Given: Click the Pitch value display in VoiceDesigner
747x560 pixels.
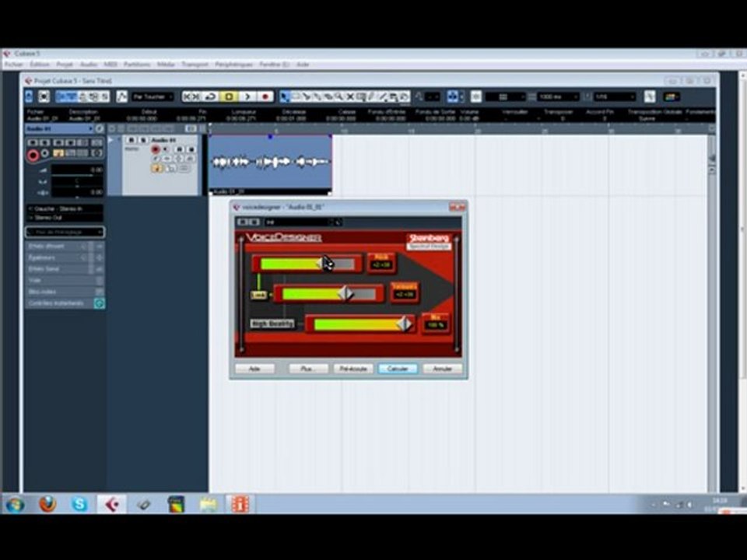Looking at the screenshot, I should click(x=381, y=264).
